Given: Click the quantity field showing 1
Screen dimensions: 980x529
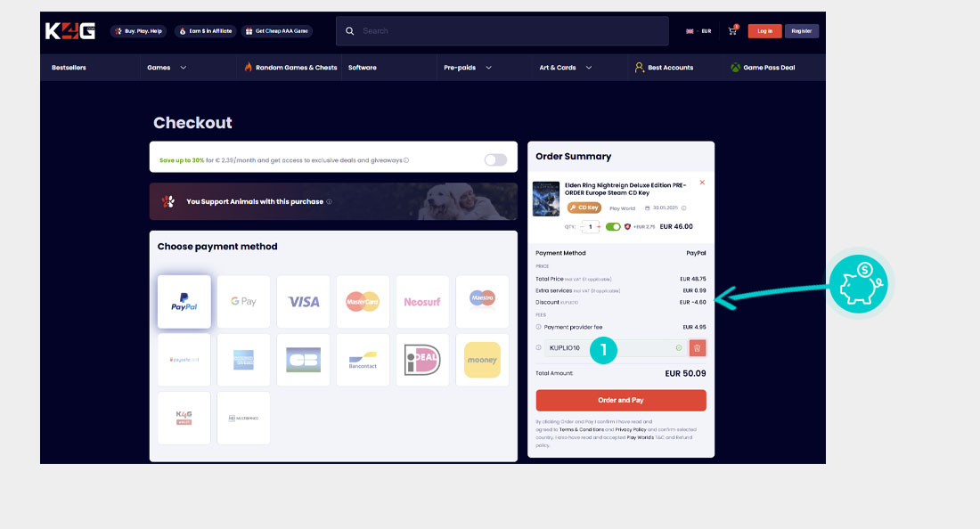Looking at the screenshot, I should tap(590, 227).
